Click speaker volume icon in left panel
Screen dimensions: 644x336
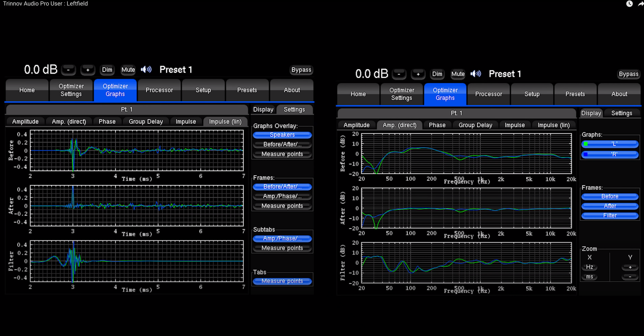[146, 69]
